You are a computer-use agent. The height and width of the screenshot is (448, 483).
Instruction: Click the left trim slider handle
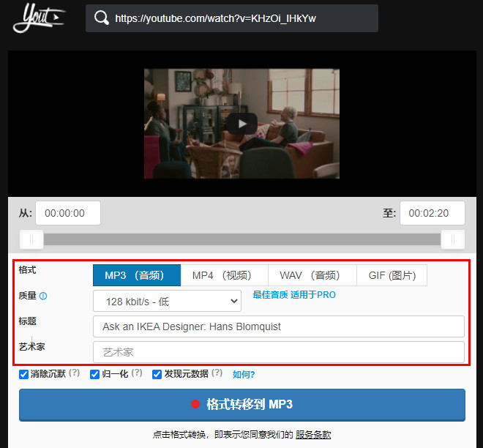pyautogui.click(x=31, y=239)
